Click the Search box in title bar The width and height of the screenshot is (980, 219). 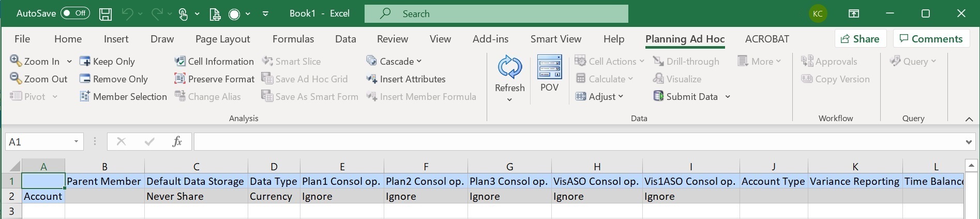coord(496,14)
